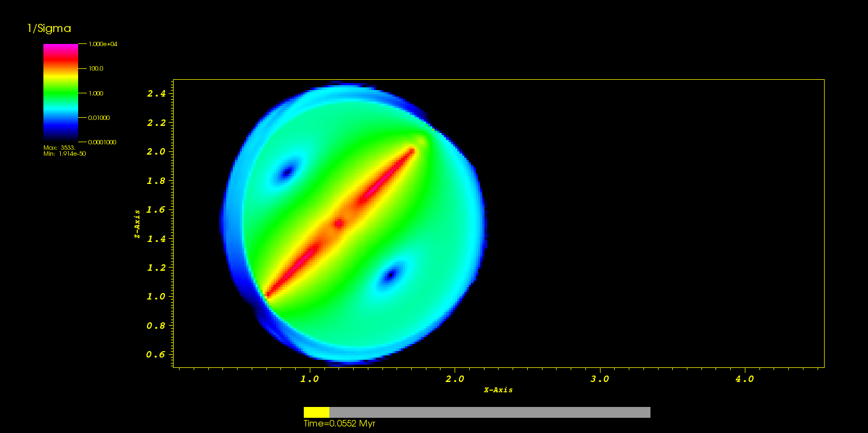Click the '0.01000' legend label
868x433 pixels.
point(99,118)
